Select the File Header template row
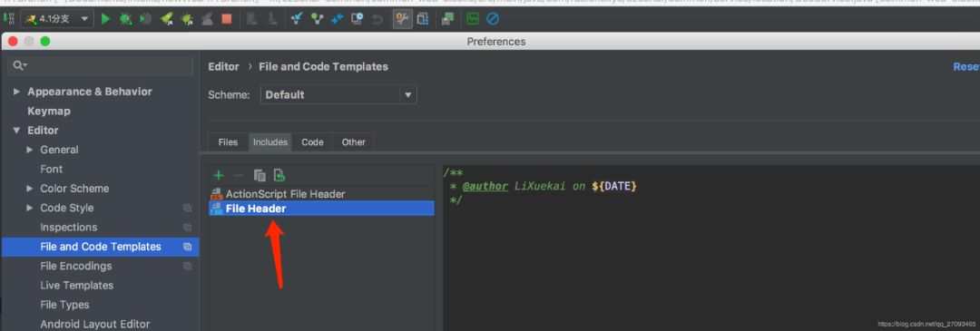The width and height of the screenshot is (980, 331). point(321,209)
